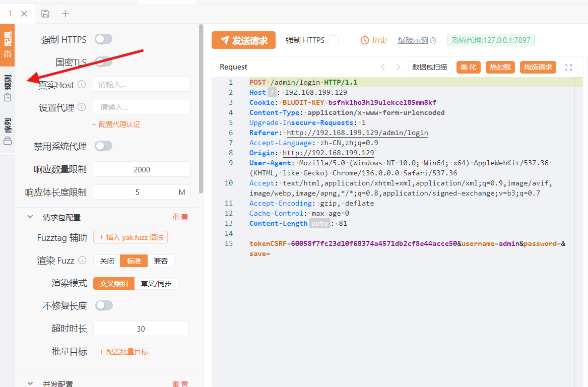Image resolution: width=588 pixels, height=387 pixels.
Task: Open the 规则 sidebar tab
Action: click(x=8, y=88)
